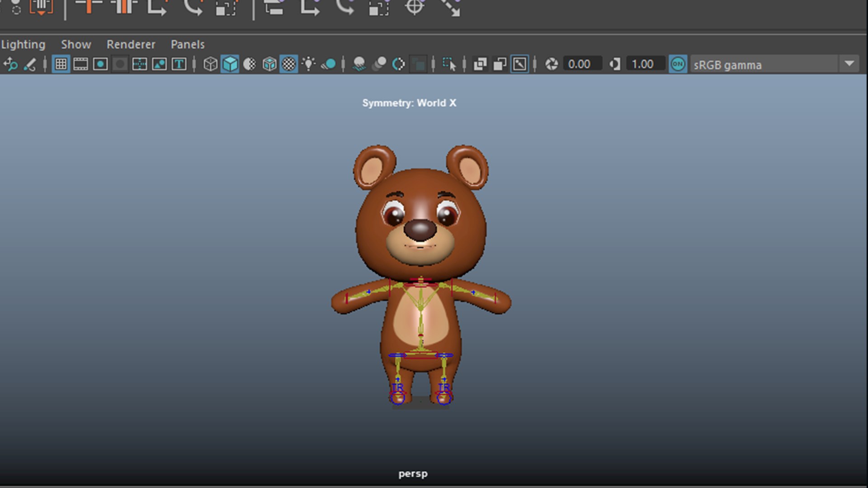Toggle X-Ray display mode

tap(480, 64)
